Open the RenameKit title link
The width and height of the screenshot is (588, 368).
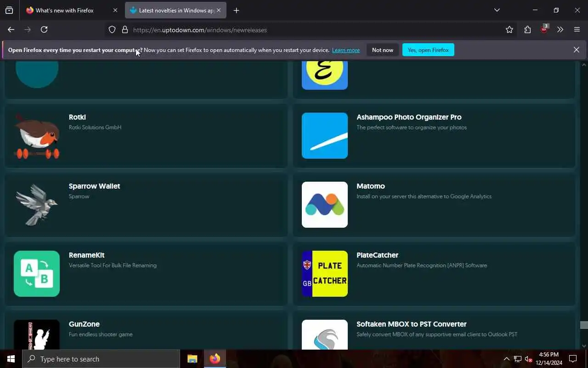coord(87,255)
